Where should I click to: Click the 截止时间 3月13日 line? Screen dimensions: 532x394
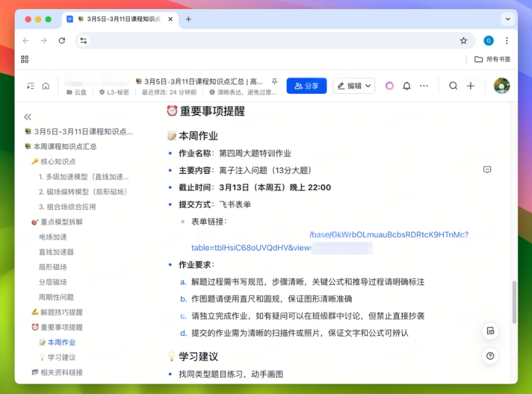pyautogui.click(x=255, y=187)
